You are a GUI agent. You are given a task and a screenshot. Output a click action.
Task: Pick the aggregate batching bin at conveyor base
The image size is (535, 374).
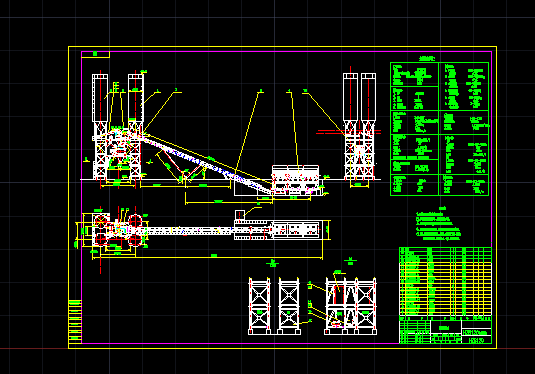coord(296,180)
